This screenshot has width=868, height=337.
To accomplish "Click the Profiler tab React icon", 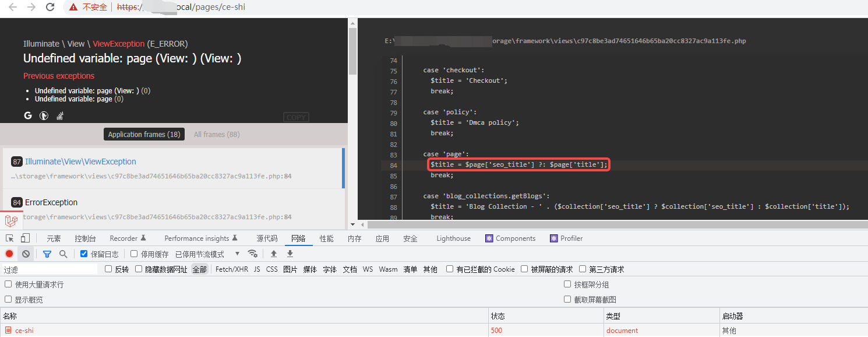I will pyautogui.click(x=553, y=238).
